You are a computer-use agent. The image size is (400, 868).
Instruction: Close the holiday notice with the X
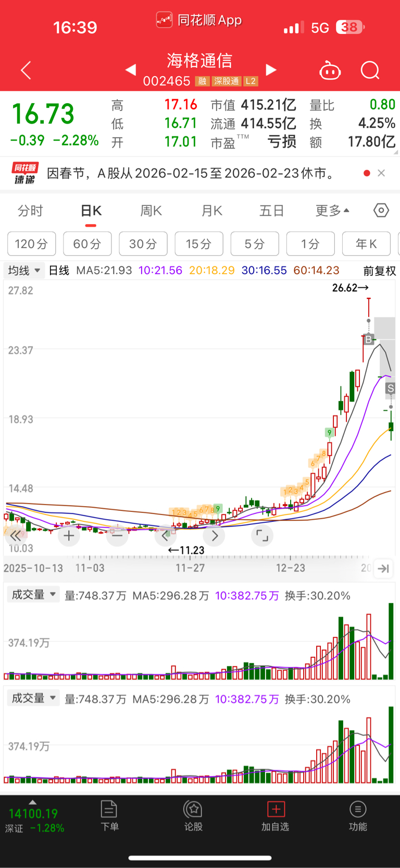pyautogui.click(x=381, y=173)
